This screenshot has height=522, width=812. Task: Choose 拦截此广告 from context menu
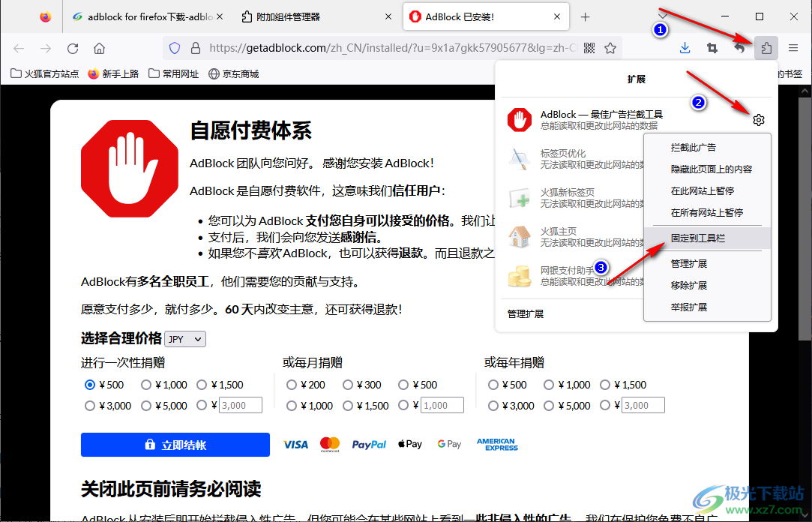(x=707, y=148)
